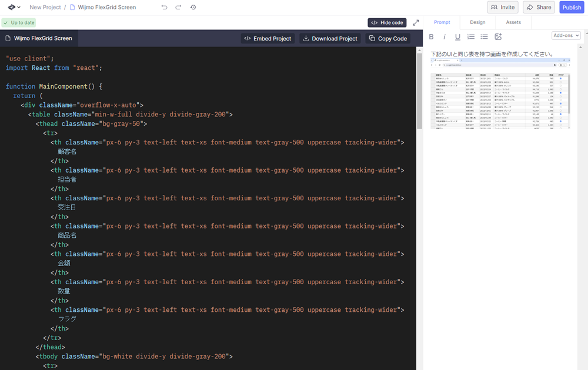Click the 数量 header text in code

[64, 291]
